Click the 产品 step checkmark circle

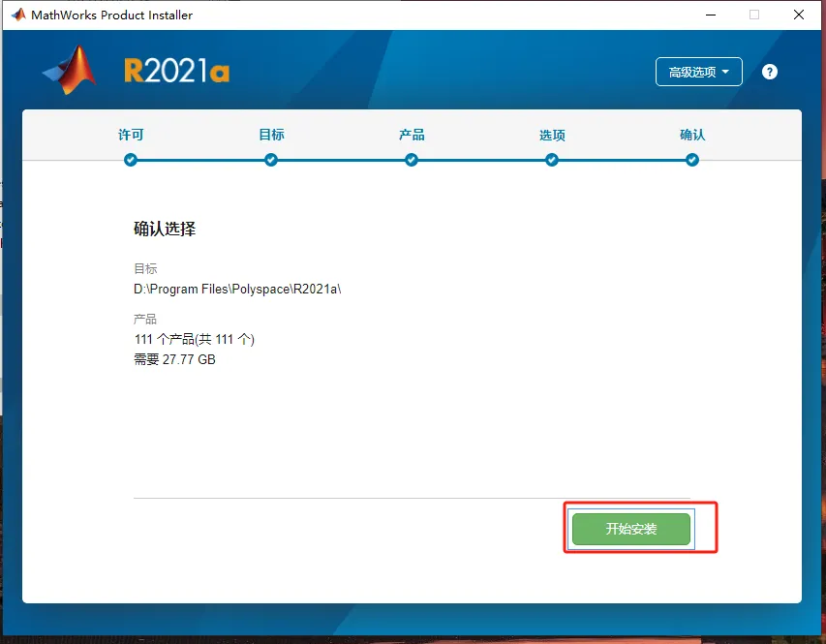coord(412,160)
